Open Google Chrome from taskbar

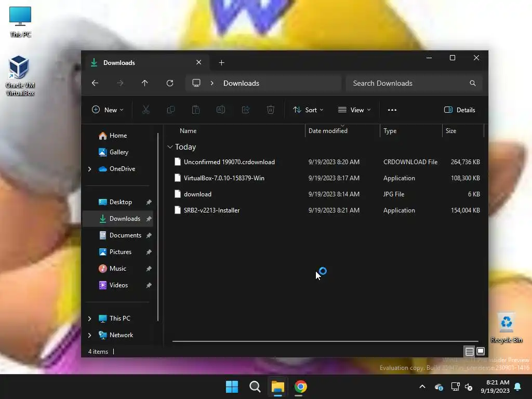tap(301, 387)
